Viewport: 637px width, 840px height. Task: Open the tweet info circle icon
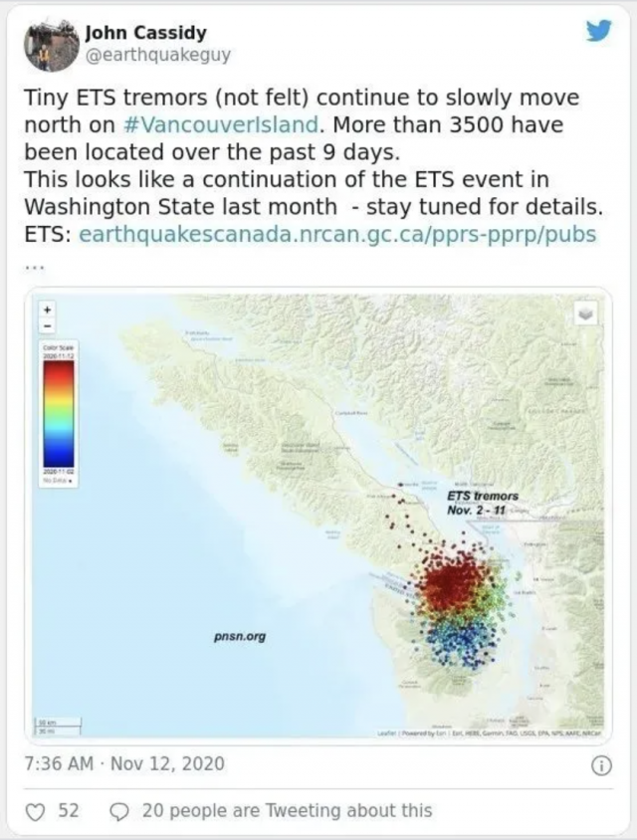[x=601, y=766]
